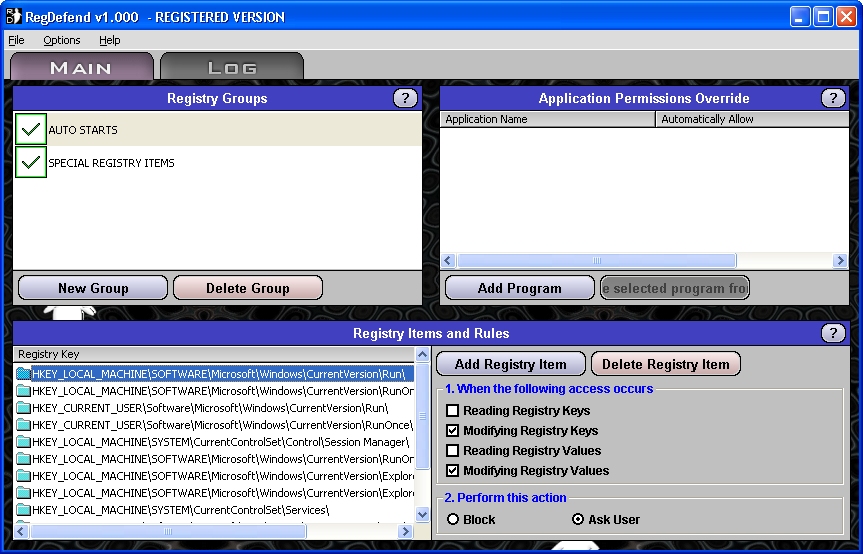Minimize the RegDefend window
863x554 pixels.
click(x=800, y=17)
